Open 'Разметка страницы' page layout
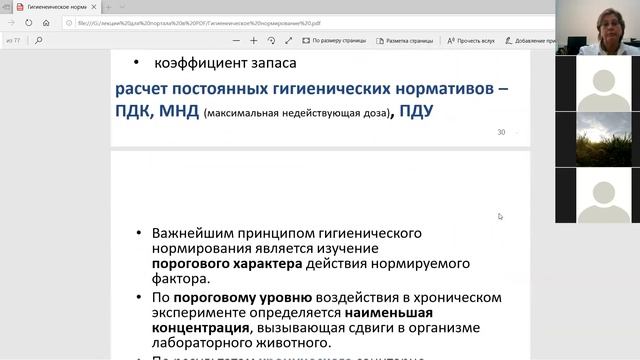This screenshot has width=640, height=360. point(404,41)
